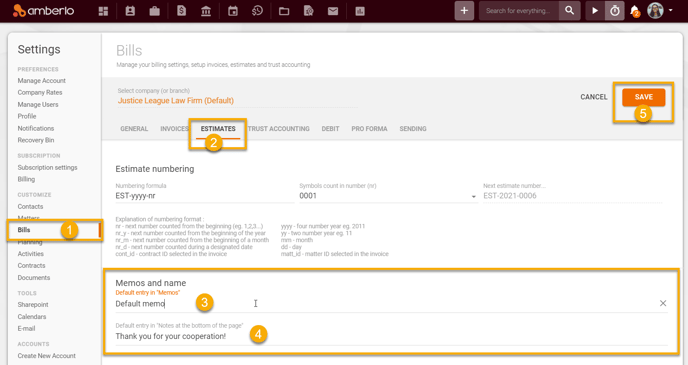Expand the Symbols count in number dropdown
The width and height of the screenshot is (688, 365).
coord(473,197)
